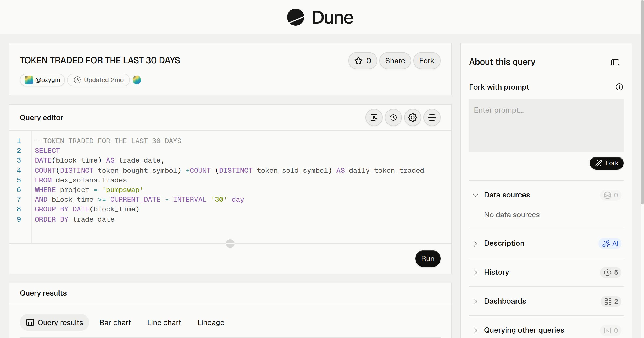Click line number 9 in the editor gutter
644x338 pixels.
(19, 219)
